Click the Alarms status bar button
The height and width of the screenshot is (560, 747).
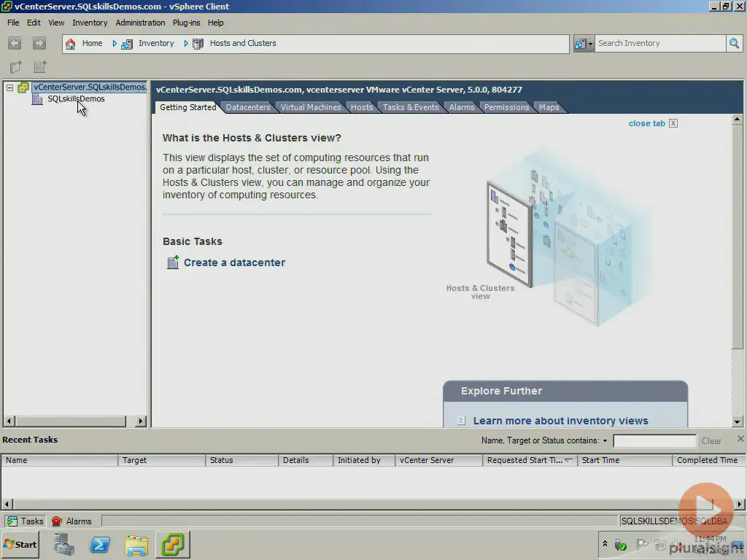coord(72,521)
